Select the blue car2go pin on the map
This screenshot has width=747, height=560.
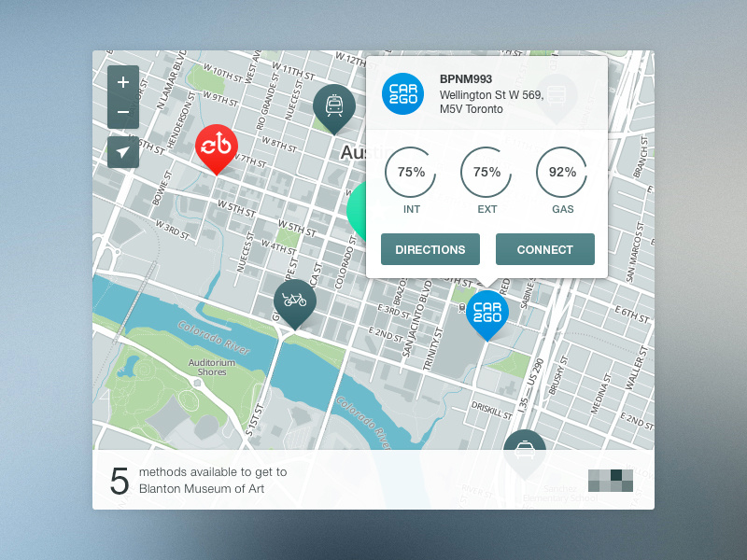pyautogui.click(x=486, y=313)
